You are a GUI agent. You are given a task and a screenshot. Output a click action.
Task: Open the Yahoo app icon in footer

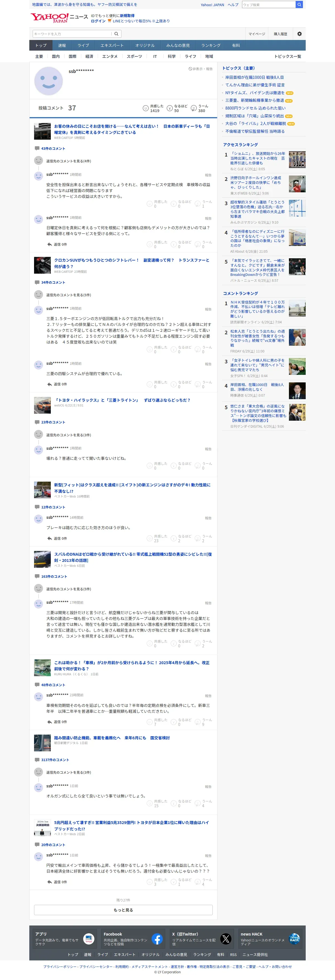click(x=88, y=939)
